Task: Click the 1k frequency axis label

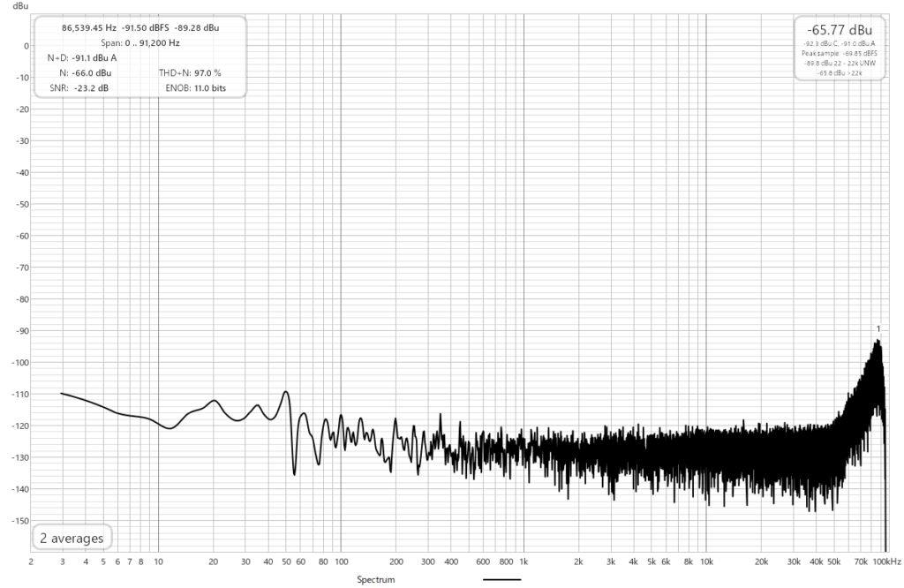Action: coord(524,561)
